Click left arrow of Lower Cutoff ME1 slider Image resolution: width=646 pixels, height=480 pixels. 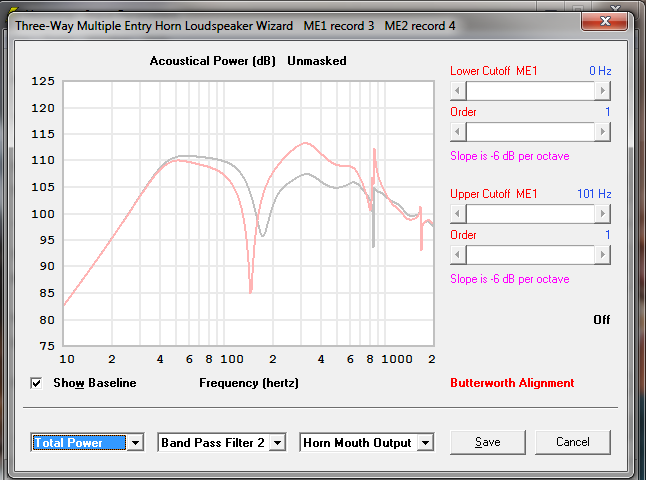coord(458,90)
